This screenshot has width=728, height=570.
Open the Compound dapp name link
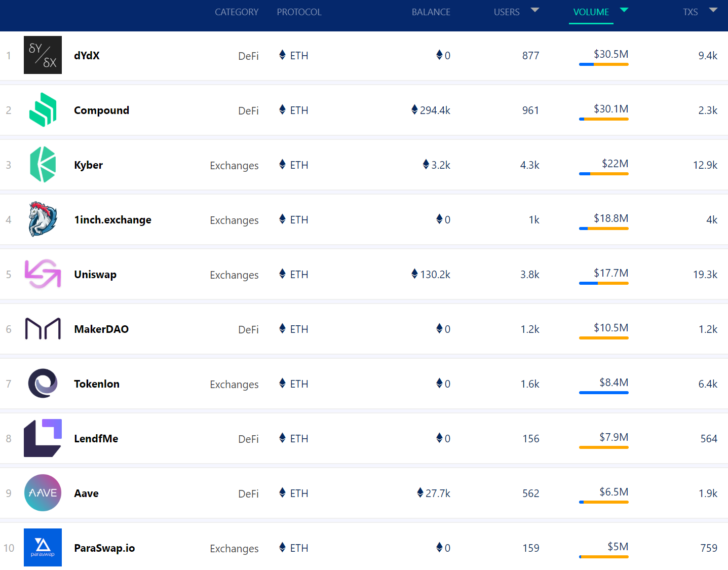(x=101, y=110)
